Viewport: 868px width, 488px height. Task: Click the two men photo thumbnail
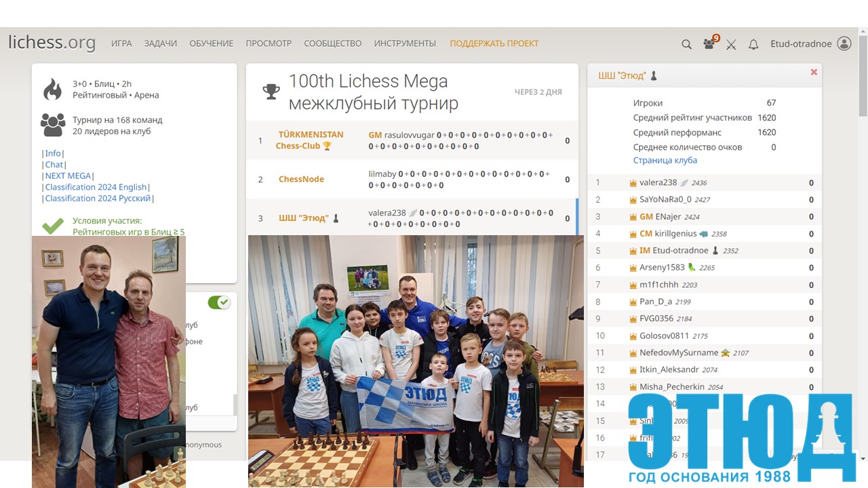coord(108,361)
